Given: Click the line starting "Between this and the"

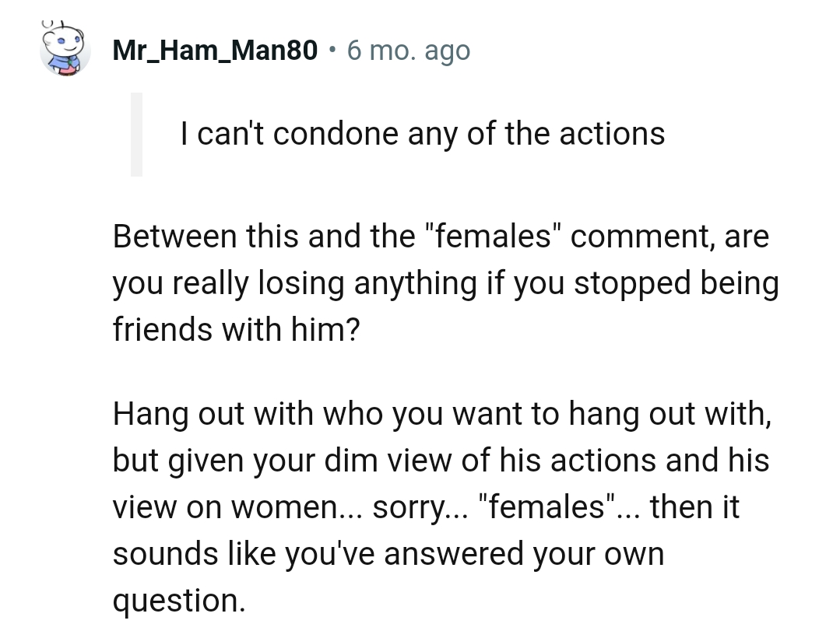Looking at the screenshot, I should tap(440, 237).
